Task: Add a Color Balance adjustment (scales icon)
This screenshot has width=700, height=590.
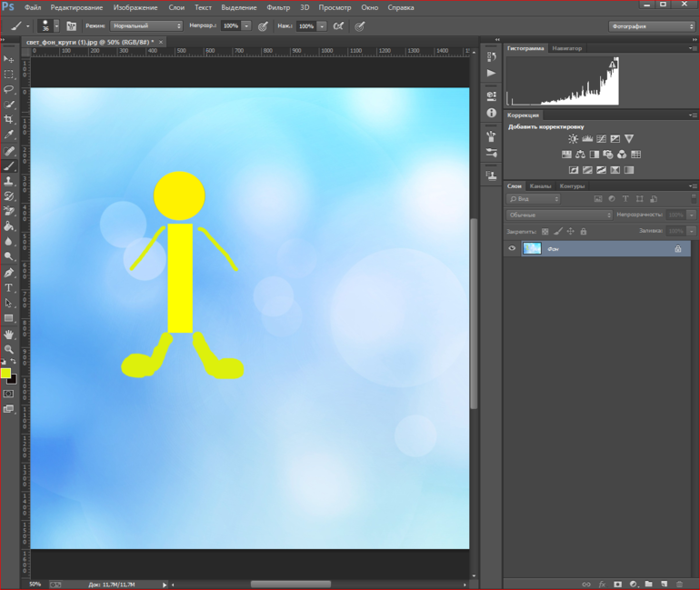Action: coord(580,155)
